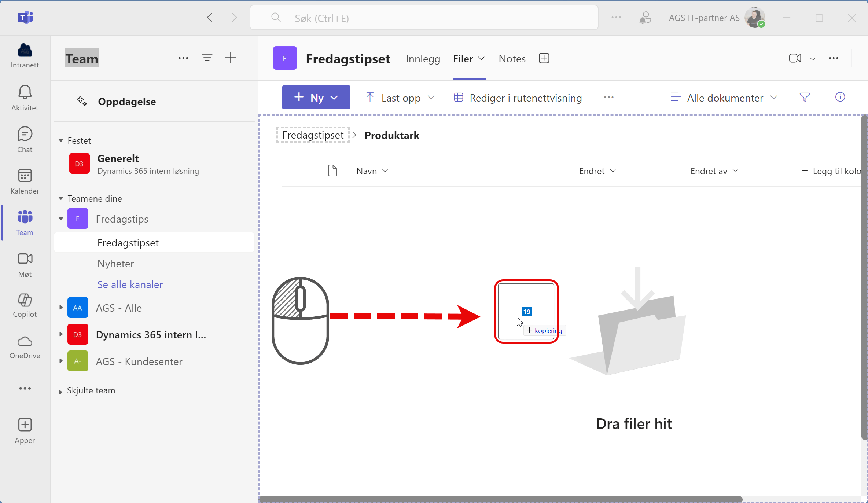Click Rediger i rutenettvisning button
Image resolution: width=868 pixels, height=503 pixels.
(x=518, y=97)
